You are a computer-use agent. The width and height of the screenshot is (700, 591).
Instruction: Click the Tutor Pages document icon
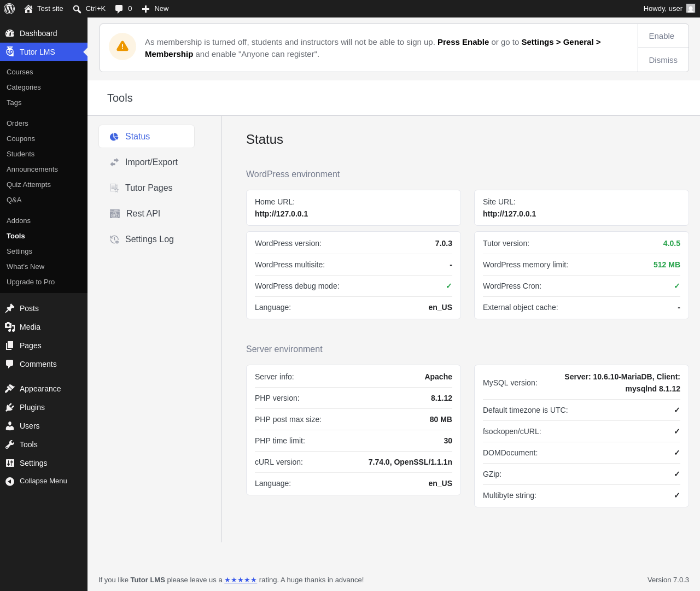coord(114,188)
